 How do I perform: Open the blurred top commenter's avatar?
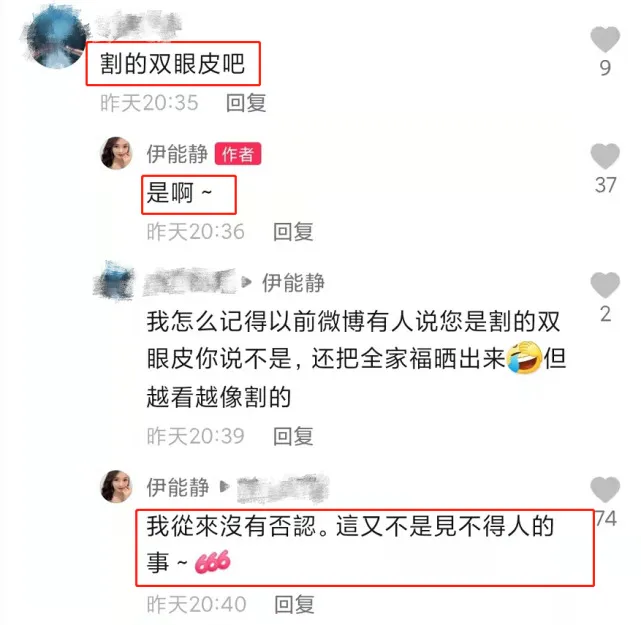click(56, 38)
